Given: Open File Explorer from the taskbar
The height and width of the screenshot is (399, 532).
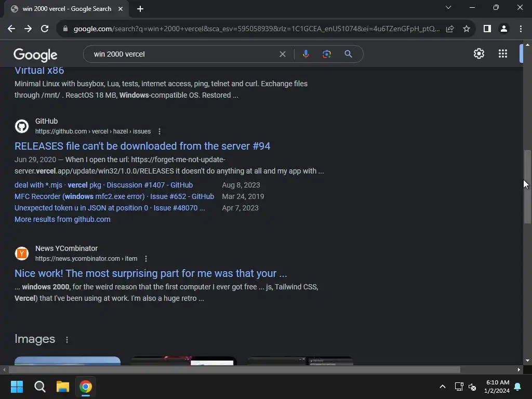Looking at the screenshot, I should [x=63, y=387].
